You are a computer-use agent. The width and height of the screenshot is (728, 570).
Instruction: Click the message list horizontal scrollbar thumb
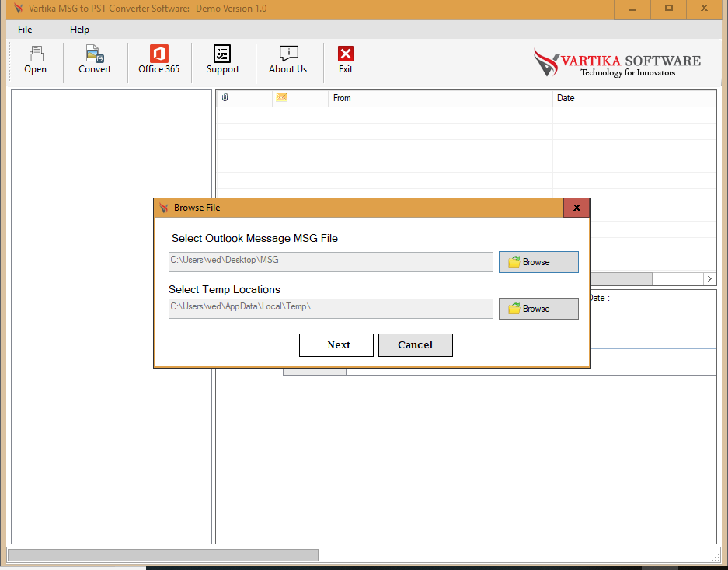click(x=622, y=278)
